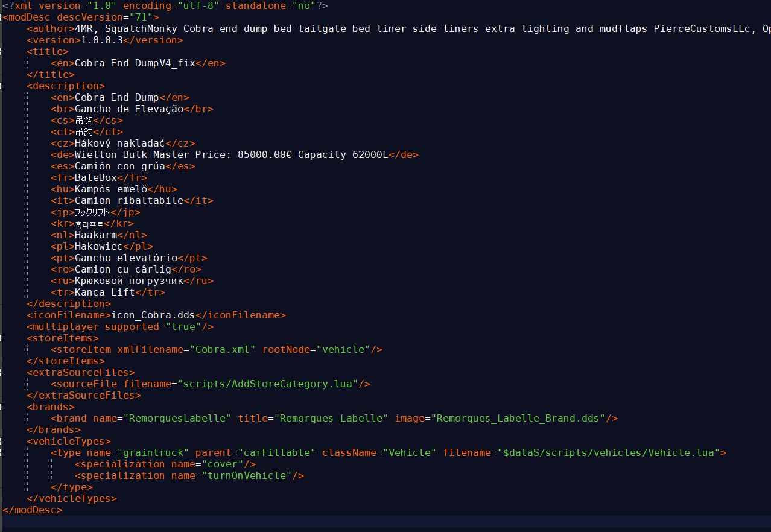
Task: Click the text Крюковой погрузчик
Action: pos(129,280)
